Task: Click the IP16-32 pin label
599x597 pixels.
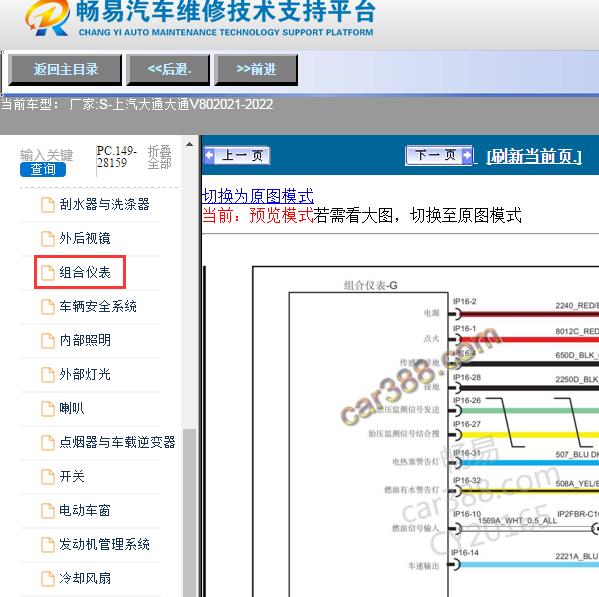Action: (467, 481)
